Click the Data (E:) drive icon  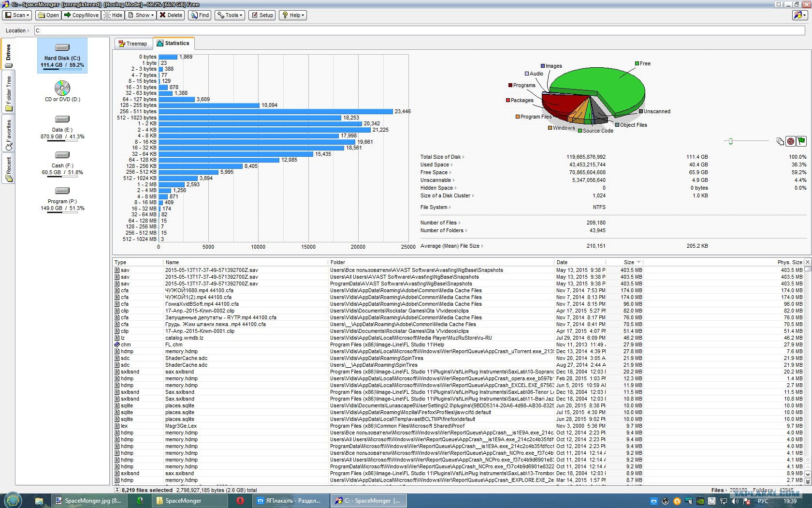(x=62, y=119)
